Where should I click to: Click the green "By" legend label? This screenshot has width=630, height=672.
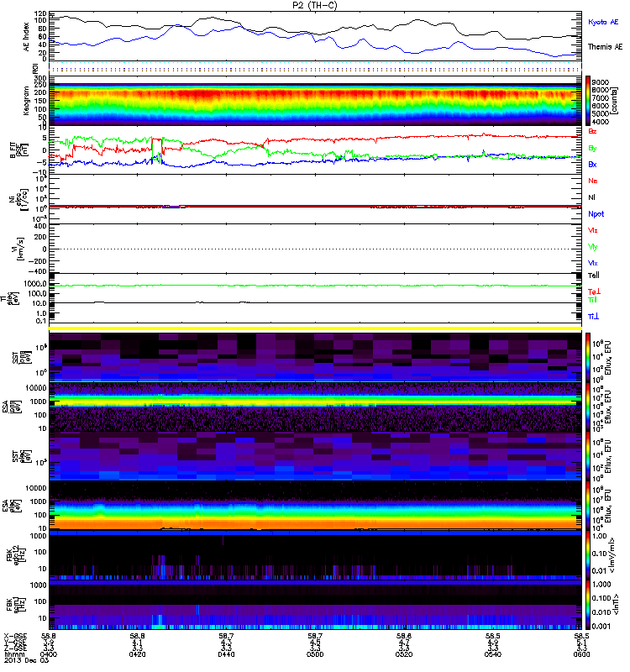(x=592, y=148)
